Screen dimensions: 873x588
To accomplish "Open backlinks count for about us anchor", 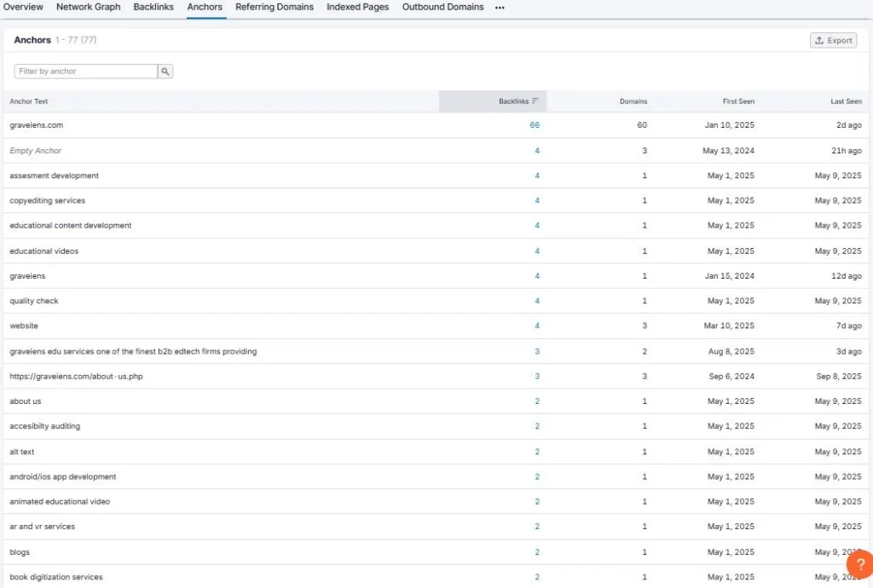I will 537,401.
